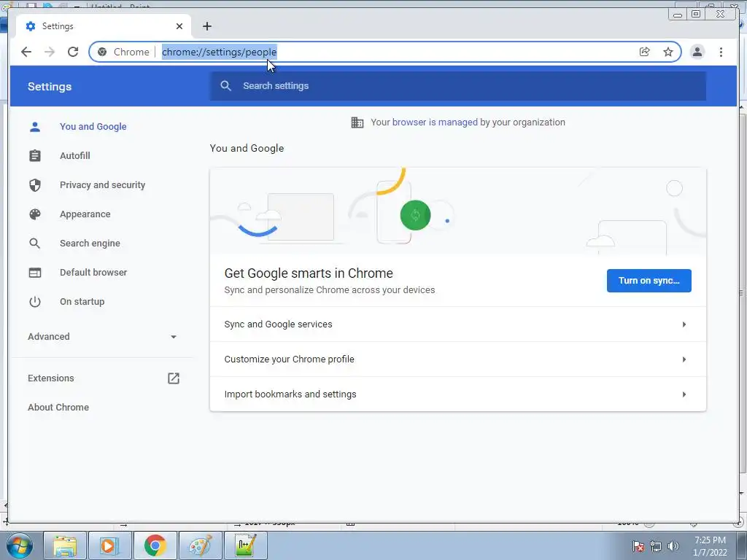Click the magnifier icon beside Search engine
Viewport: 747px width, 560px height.
tap(35, 244)
